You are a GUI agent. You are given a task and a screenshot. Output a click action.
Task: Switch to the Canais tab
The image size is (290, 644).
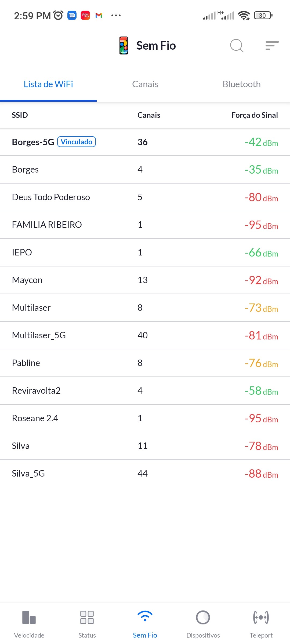(x=145, y=84)
